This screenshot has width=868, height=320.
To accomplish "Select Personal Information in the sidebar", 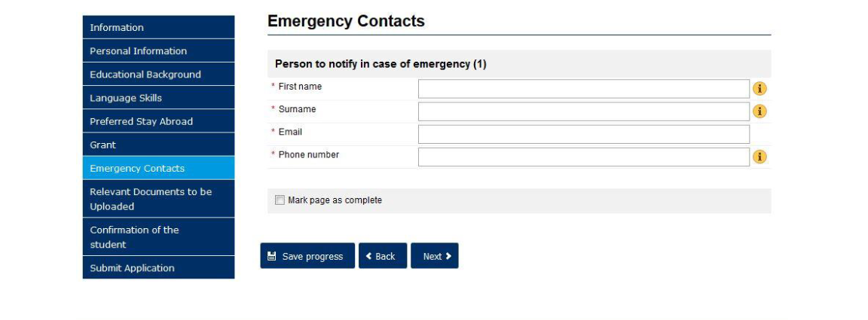I will click(158, 51).
